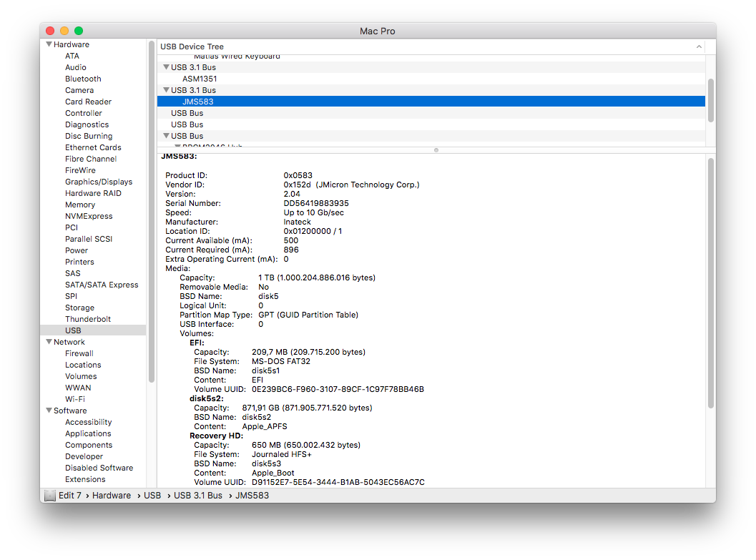Click the split pane divider handle dot
The image size is (756, 560).
tap(436, 150)
